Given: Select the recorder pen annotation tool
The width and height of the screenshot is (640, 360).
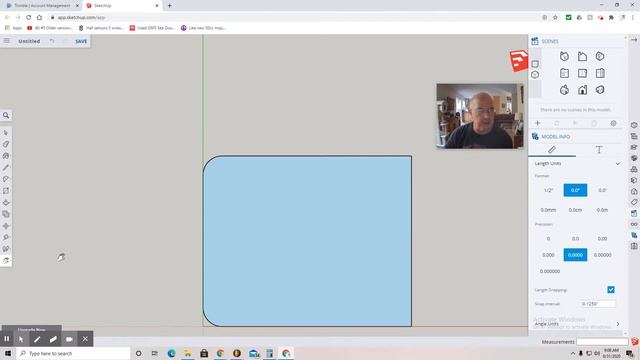Looking at the screenshot, I should click(x=37, y=339).
